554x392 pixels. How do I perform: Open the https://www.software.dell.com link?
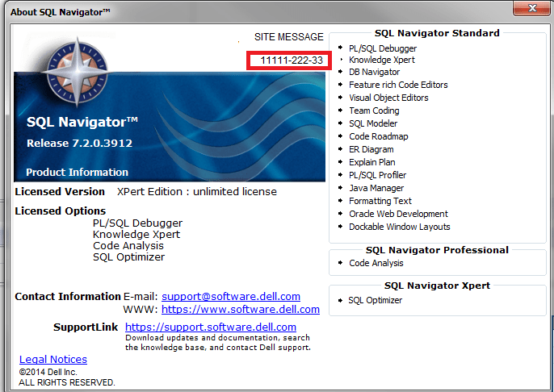[x=241, y=310]
